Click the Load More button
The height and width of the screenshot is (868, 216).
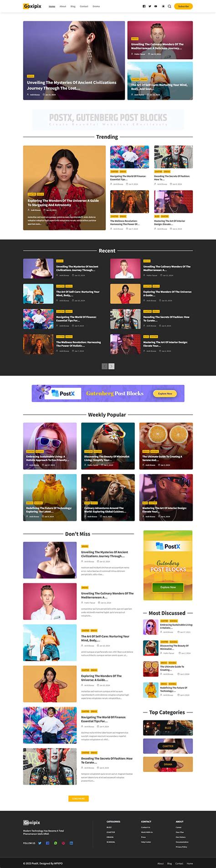(78, 798)
